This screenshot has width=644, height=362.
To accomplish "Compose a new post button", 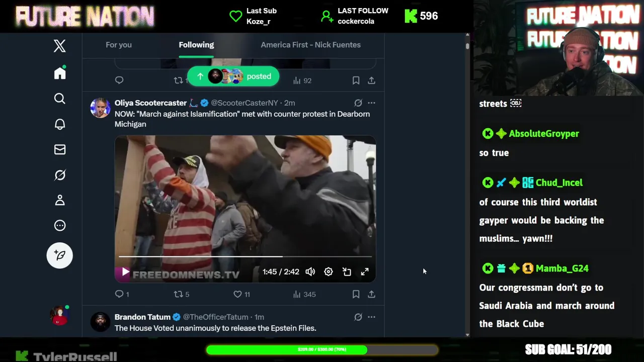I will pos(60,255).
